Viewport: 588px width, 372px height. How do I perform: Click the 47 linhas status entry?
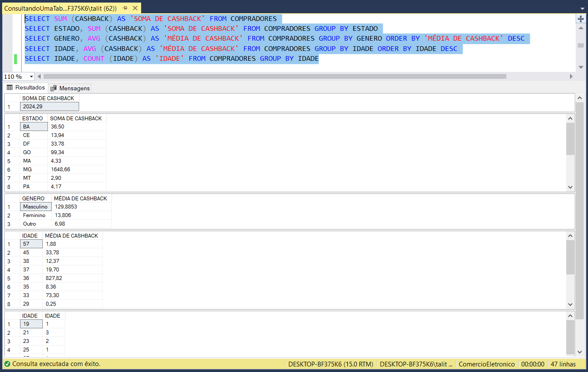(563, 364)
